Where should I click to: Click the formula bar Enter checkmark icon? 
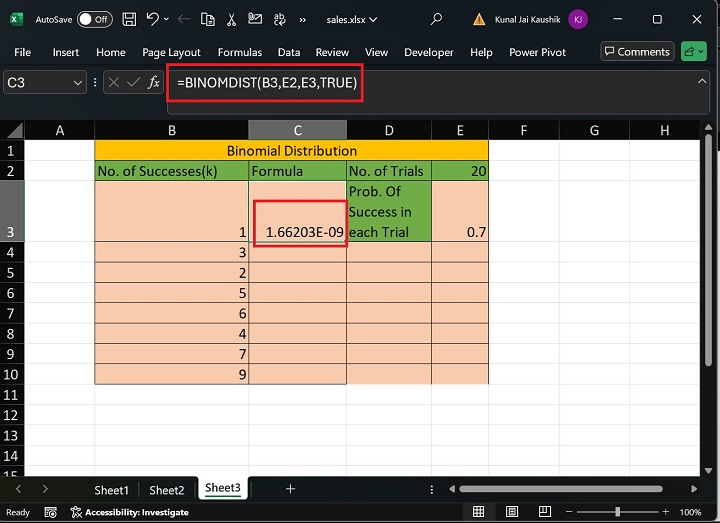pyautogui.click(x=134, y=83)
